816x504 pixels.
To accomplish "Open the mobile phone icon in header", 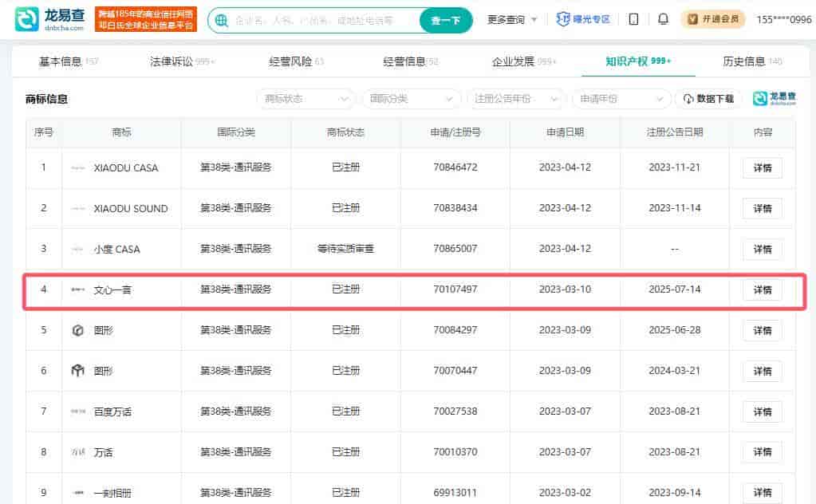I will point(633,19).
